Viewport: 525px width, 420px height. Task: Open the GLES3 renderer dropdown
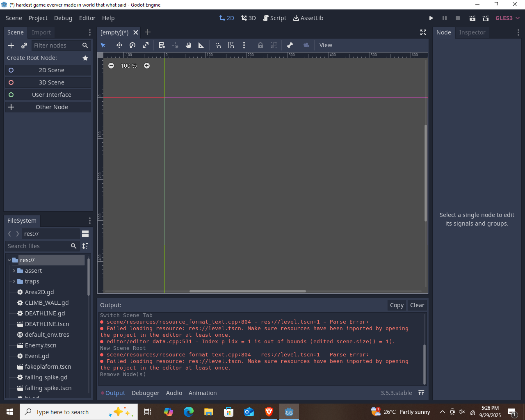pyautogui.click(x=508, y=18)
